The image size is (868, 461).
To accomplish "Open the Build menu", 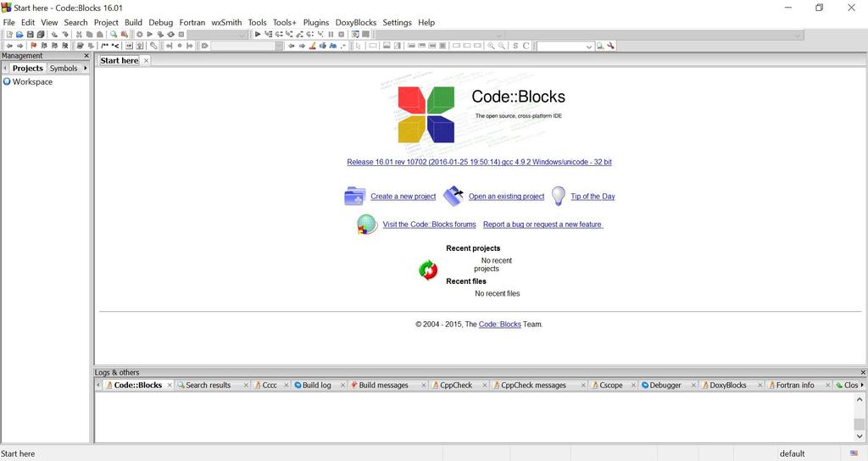I will point(133,22).
